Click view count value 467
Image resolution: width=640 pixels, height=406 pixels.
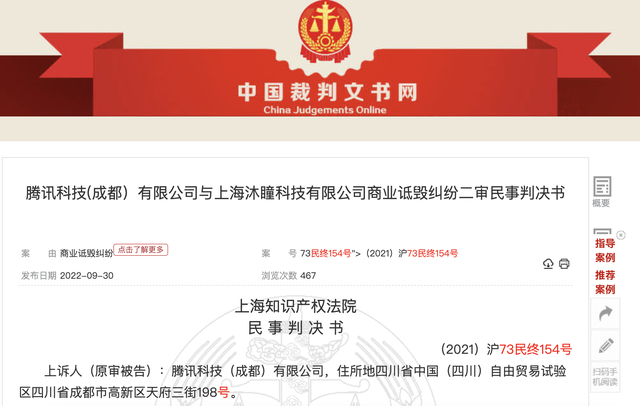pos(308,276)
